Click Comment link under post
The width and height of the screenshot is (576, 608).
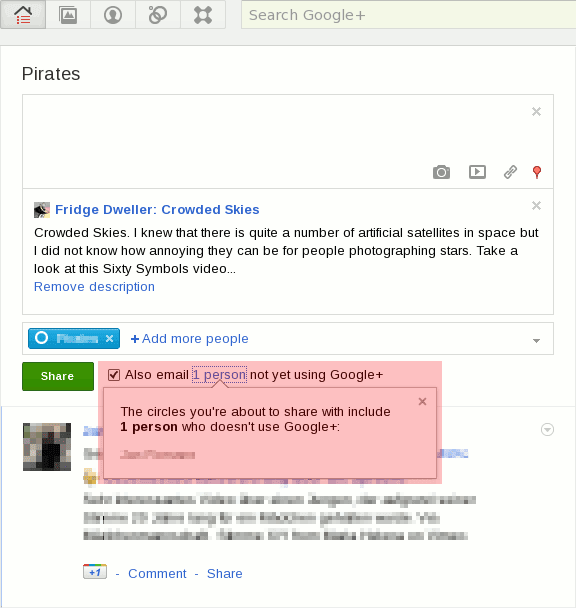point(157,573)
